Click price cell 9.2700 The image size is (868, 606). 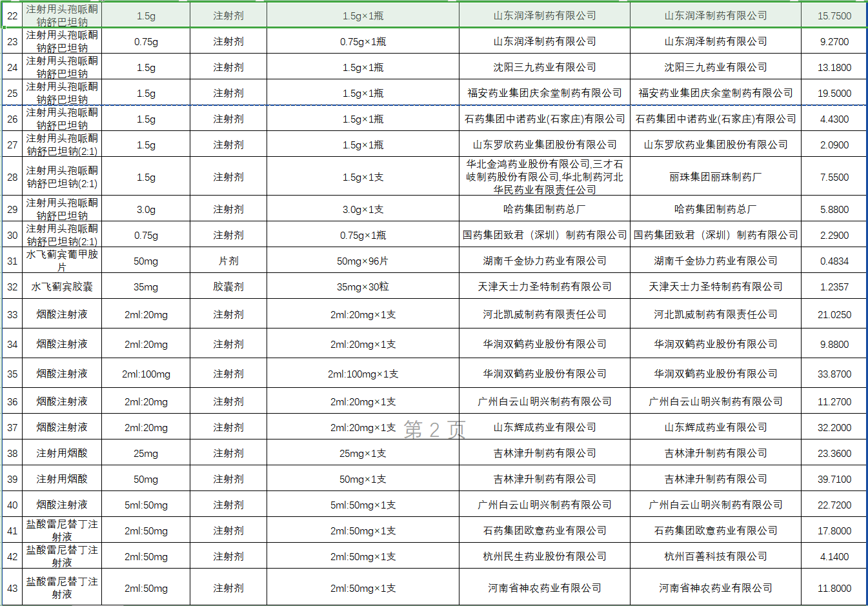[834, 41]
